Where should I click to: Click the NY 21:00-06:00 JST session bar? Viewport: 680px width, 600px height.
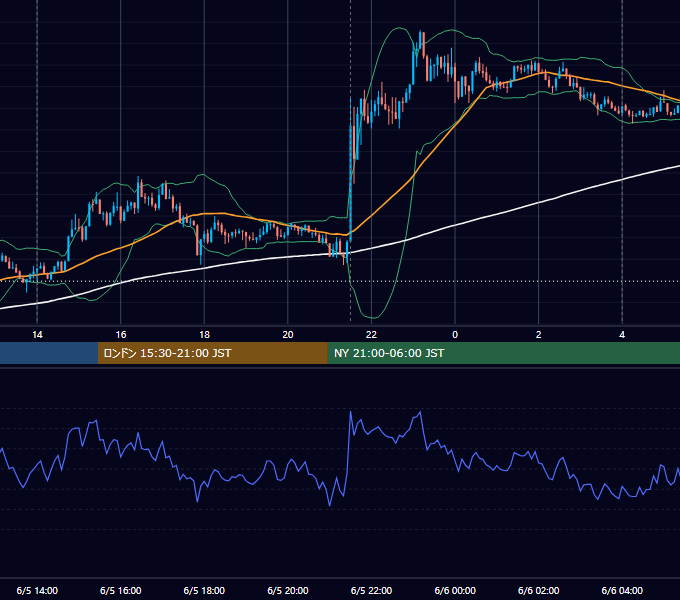[503, 353]
